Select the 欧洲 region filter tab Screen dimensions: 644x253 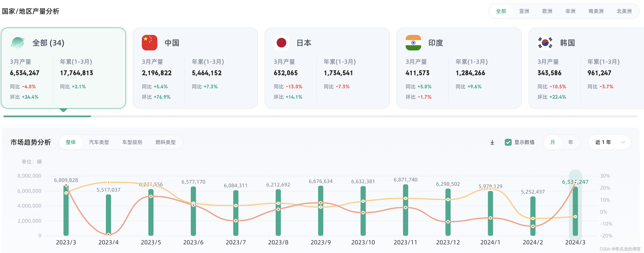547,11
